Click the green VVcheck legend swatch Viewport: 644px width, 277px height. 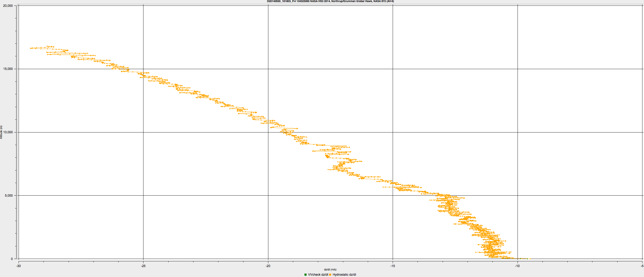pos(306,275)
